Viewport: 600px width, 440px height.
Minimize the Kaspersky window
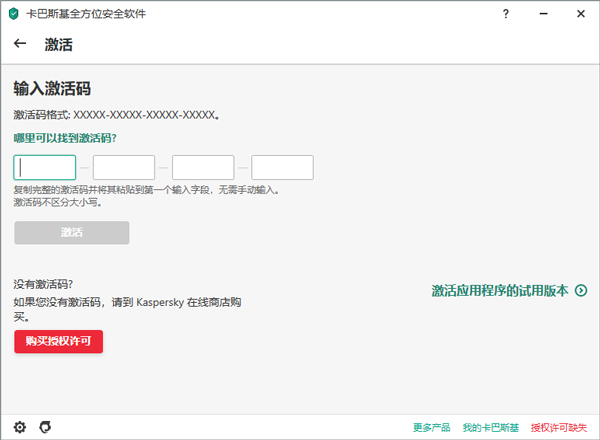(543, 14)
